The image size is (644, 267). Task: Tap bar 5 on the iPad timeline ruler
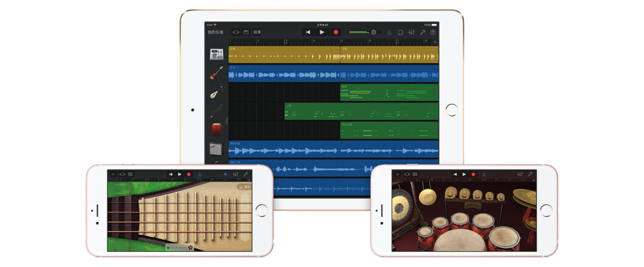pyautogui.click(x=342, y=41)
